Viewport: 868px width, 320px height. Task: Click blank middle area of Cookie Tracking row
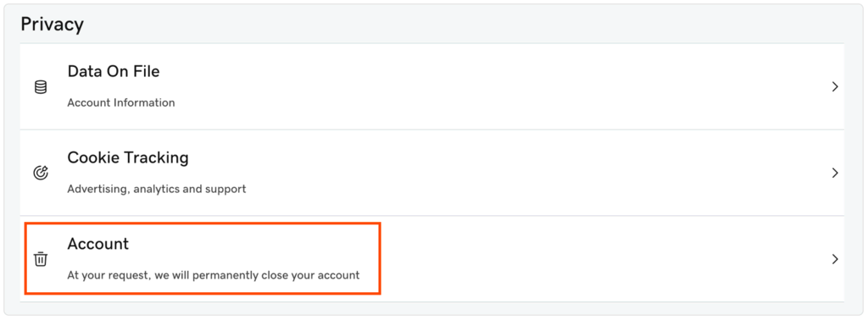point(498,173)
